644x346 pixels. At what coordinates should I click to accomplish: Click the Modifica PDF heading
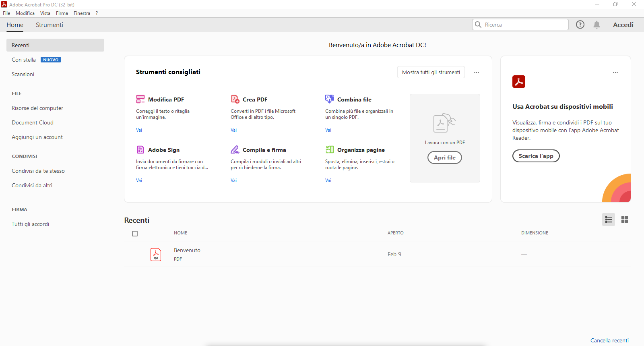(x=166, y=99)
